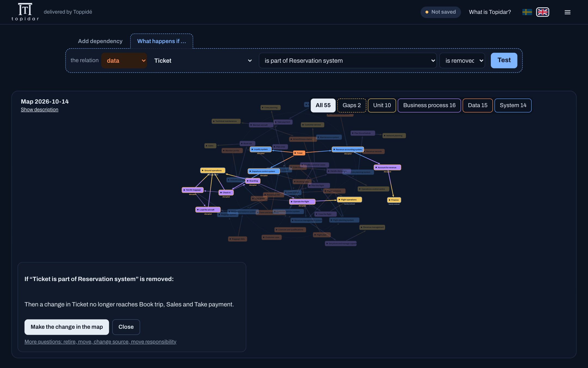The image size is (588, 368).
Task: Click Show description link
Action: point(39,110)
